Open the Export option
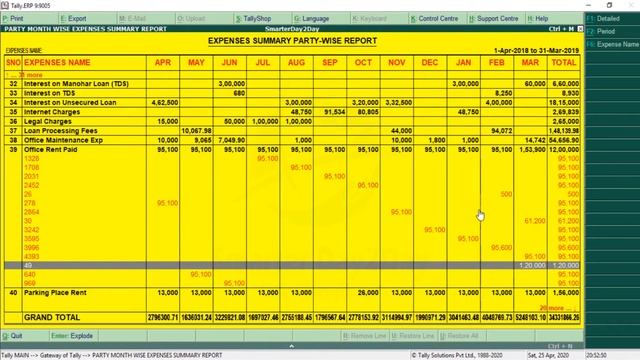 [x=73, y=19]
